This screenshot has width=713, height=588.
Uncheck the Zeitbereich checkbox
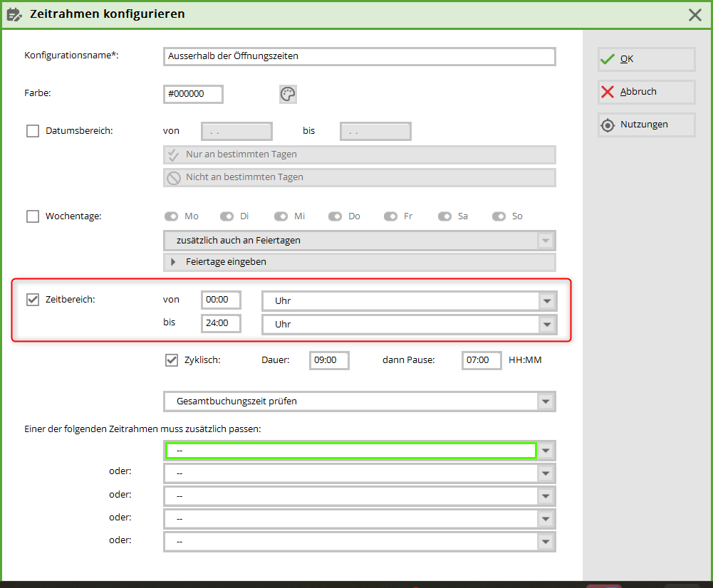[x=33, y=300]
